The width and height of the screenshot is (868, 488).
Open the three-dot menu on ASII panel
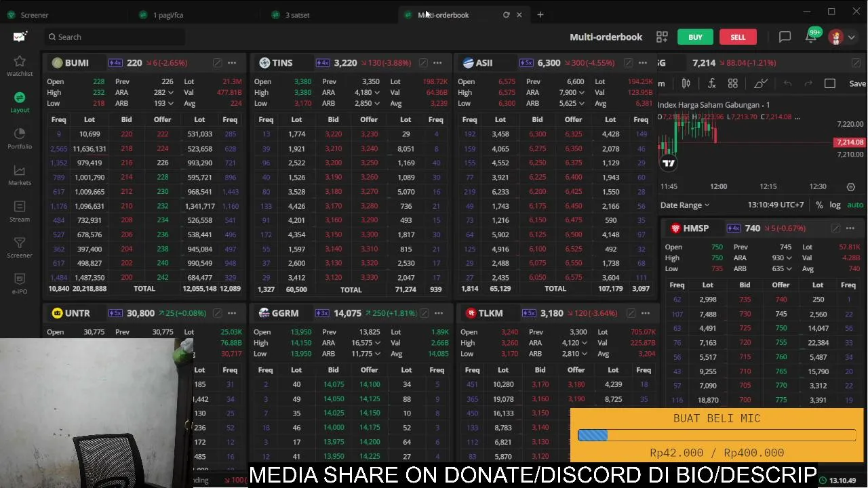coord(643,62)
